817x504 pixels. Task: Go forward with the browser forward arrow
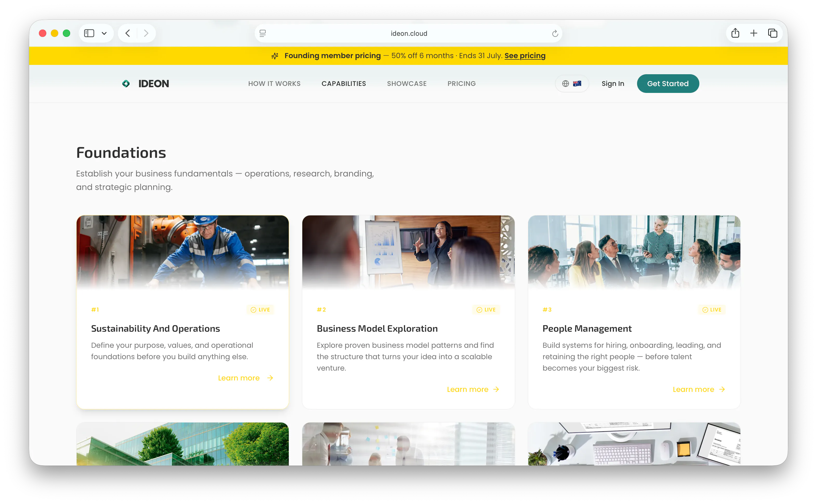(x=146, y=33)
